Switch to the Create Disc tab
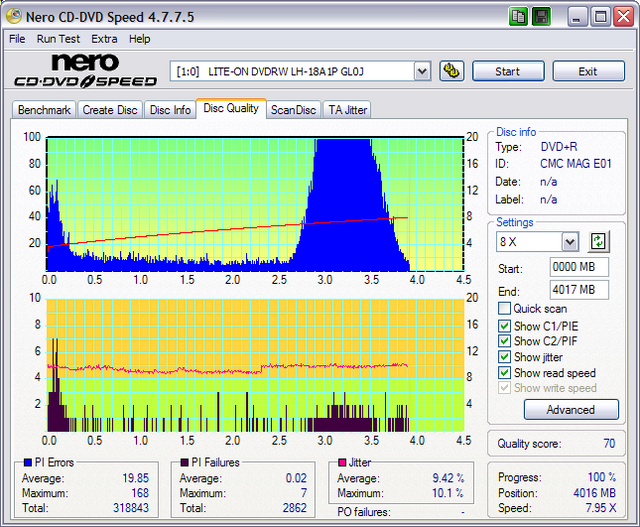 [110, 110]
